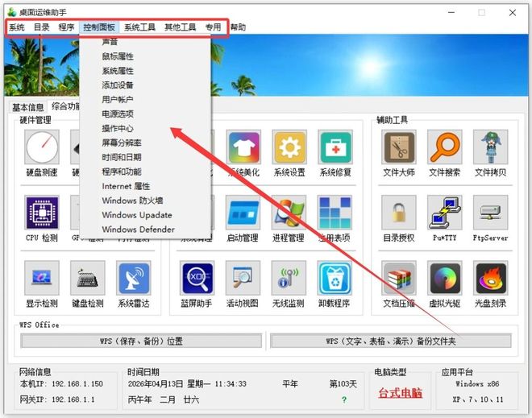Collapse the open 控制面板 menu
The image size is (532, 418).
[99, 27]
